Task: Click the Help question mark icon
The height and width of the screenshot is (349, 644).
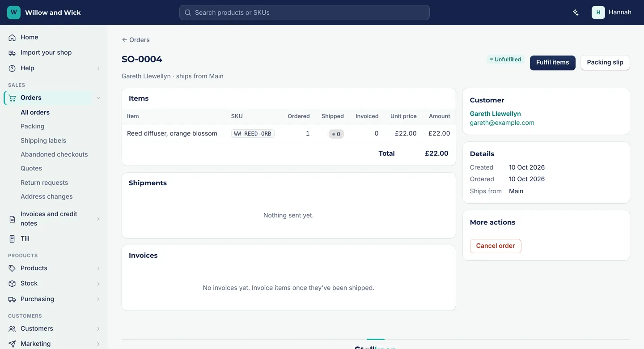Action: (x=12, y=68)
